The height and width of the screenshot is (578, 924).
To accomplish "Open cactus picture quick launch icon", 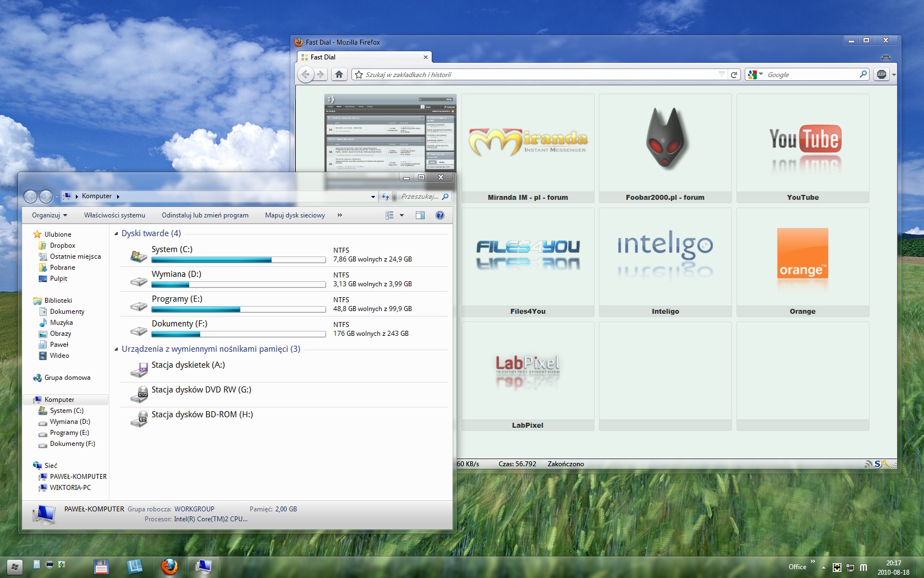I will click(x=62, y=564).
